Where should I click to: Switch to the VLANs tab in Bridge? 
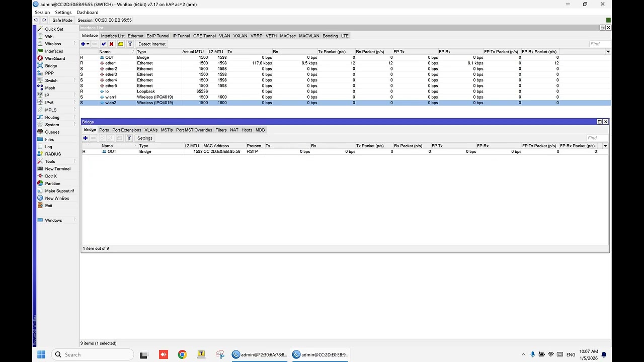(x=151, y=130)
